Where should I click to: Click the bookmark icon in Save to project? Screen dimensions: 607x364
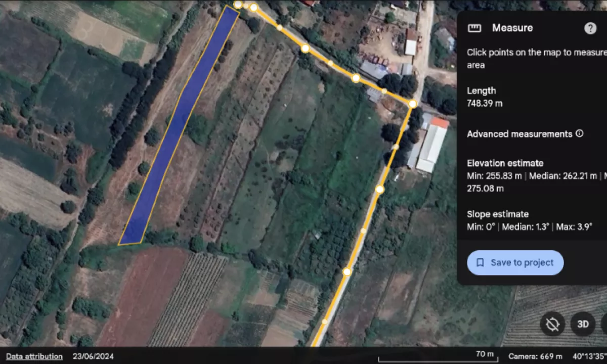481,262
